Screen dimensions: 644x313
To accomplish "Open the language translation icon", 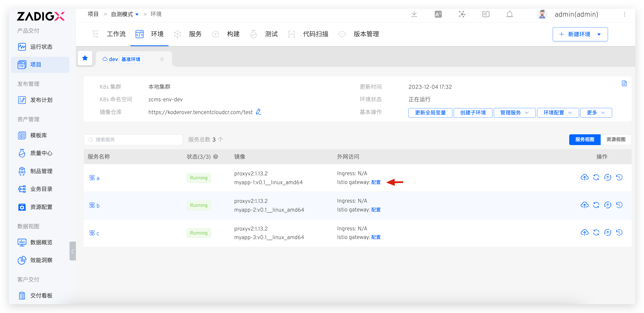I will [x=438, y=14].
